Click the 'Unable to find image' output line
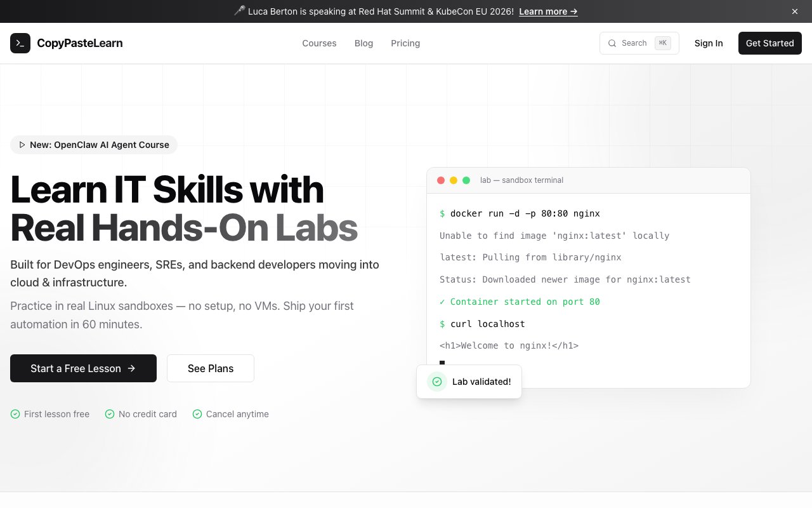 pos(554,236)
